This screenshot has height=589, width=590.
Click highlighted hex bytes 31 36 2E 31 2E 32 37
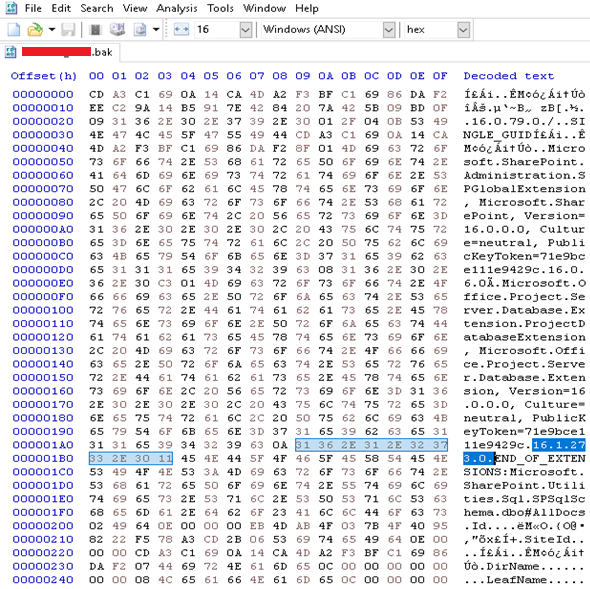pyautogui.click(x=371, y=445)
